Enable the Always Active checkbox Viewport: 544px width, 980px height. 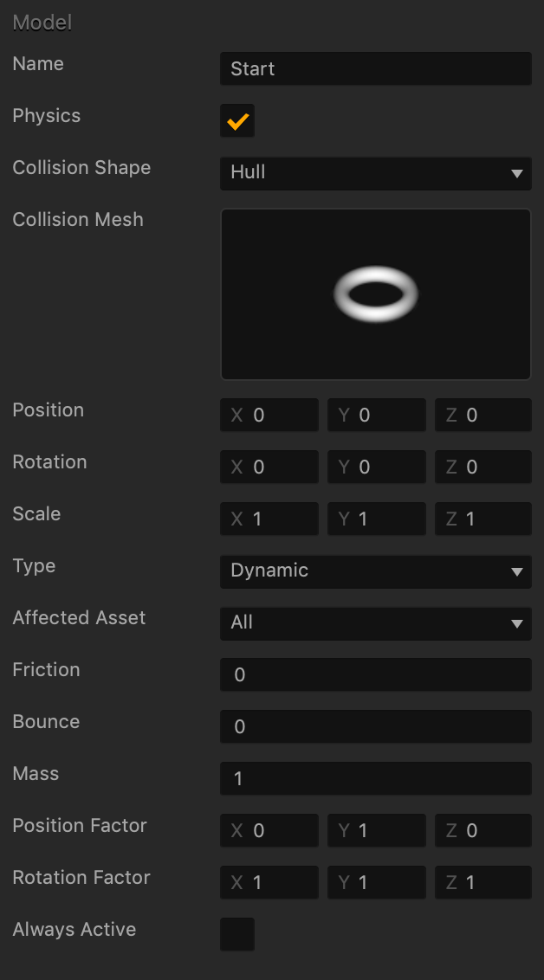(237, 935)
